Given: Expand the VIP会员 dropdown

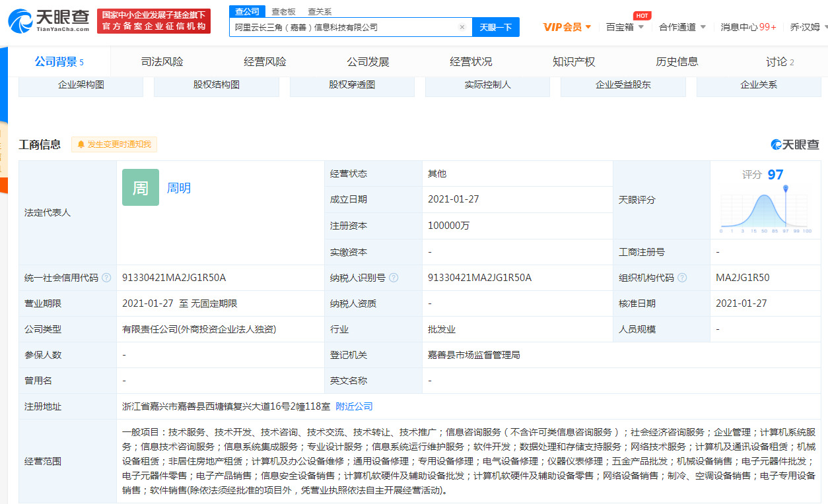Looking at the screenshot, I should click(567, 27).
